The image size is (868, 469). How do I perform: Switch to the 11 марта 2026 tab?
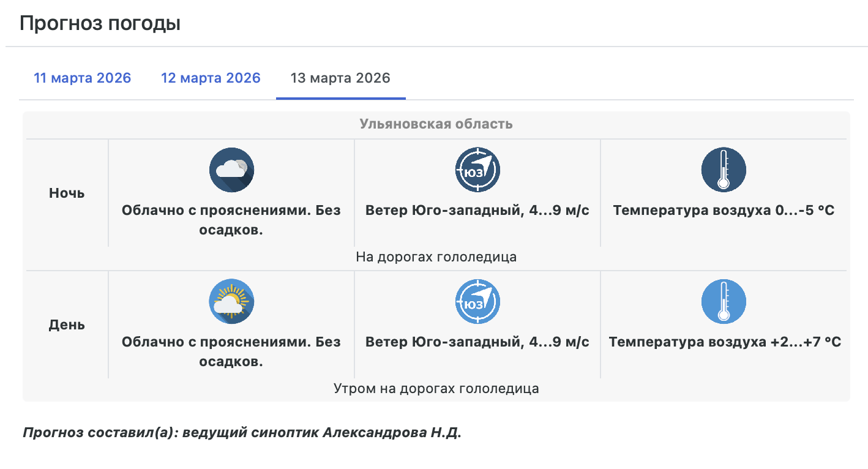coord(83,78)
